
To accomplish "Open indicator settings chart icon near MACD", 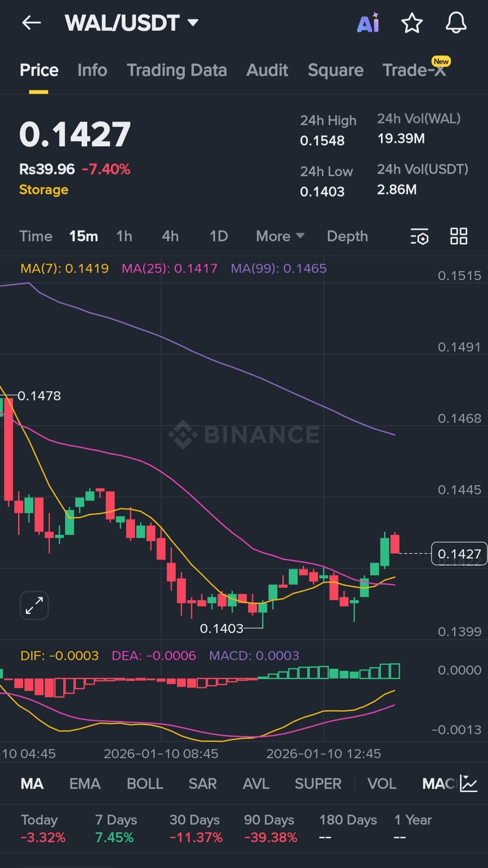I will coord(469,784).
